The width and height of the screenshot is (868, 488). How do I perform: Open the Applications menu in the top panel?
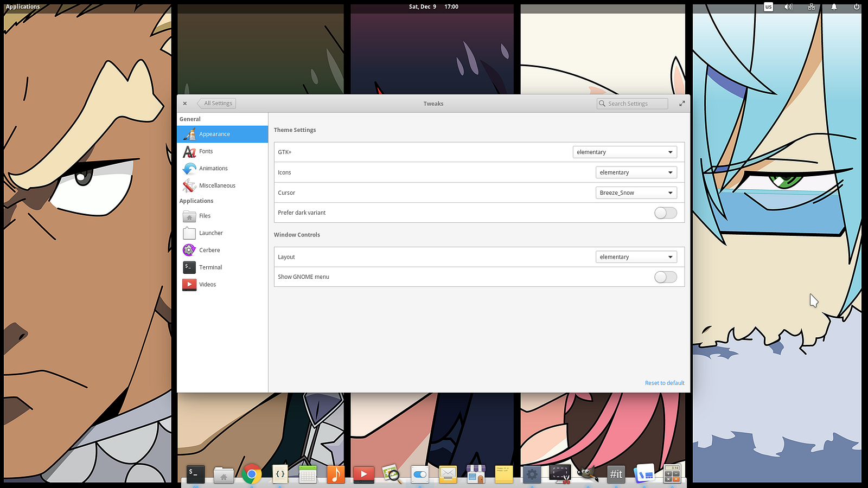coord(23,7)
